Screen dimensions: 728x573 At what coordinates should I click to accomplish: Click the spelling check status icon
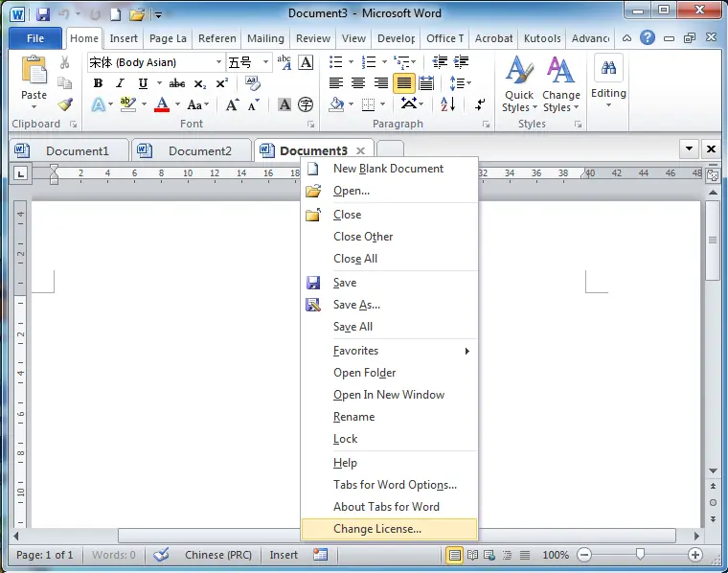click(161, 555)
